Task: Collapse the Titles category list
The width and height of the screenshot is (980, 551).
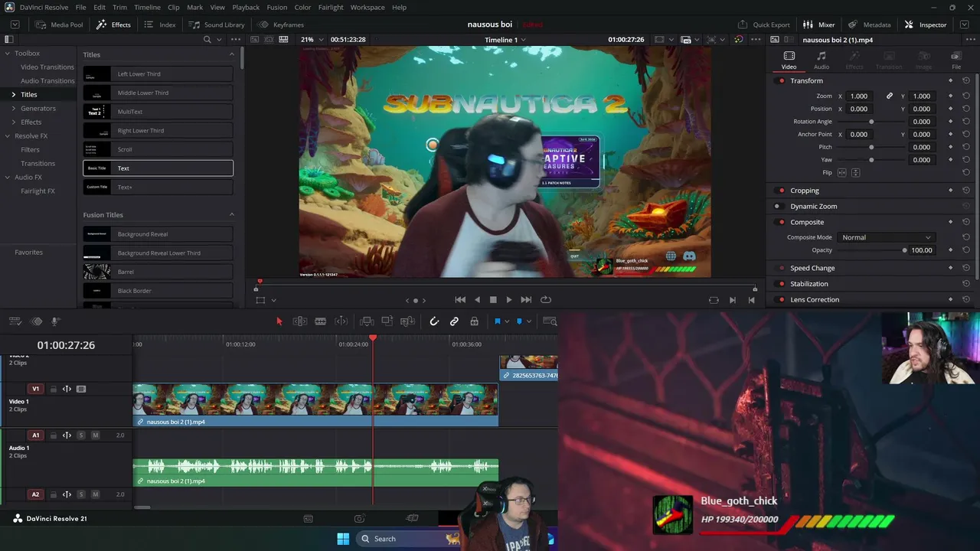Action: point(232,54)
